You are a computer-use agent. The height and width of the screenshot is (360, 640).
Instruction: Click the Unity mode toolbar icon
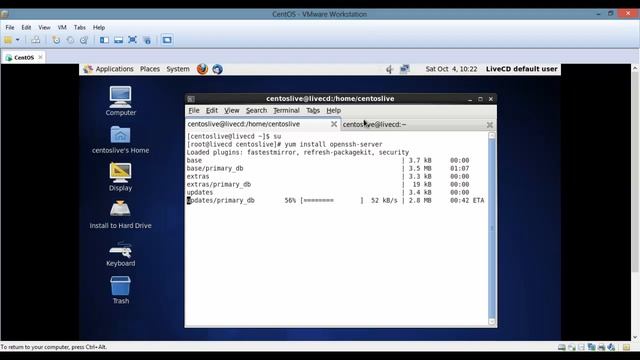147,40
